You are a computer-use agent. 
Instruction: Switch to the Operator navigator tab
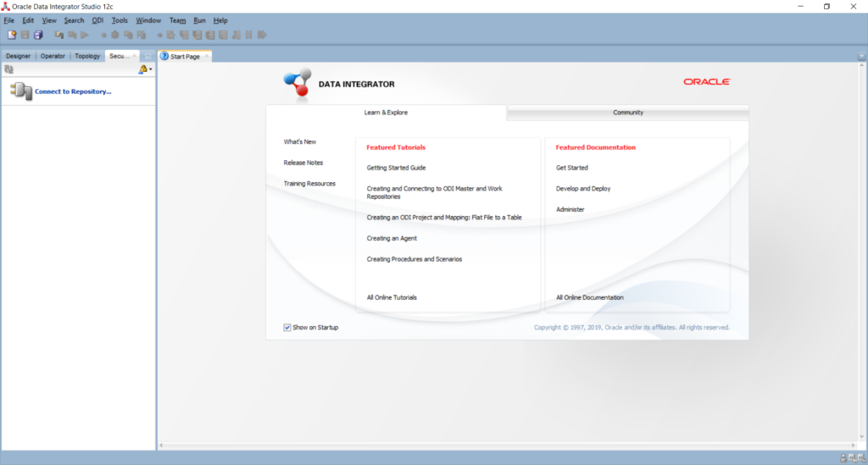click(53, 56)
